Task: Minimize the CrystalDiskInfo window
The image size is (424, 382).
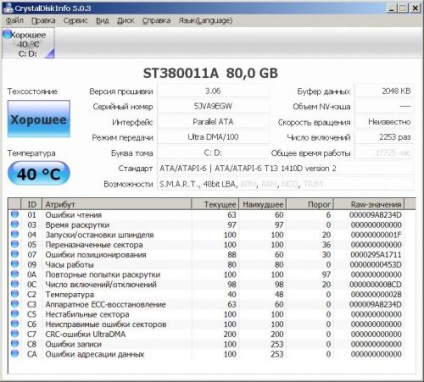Action: pos(392,8)
